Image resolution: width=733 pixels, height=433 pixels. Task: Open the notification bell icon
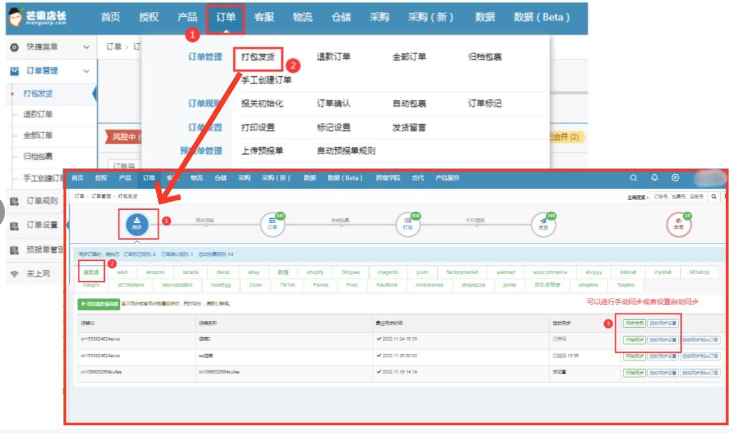pos(655,178)
